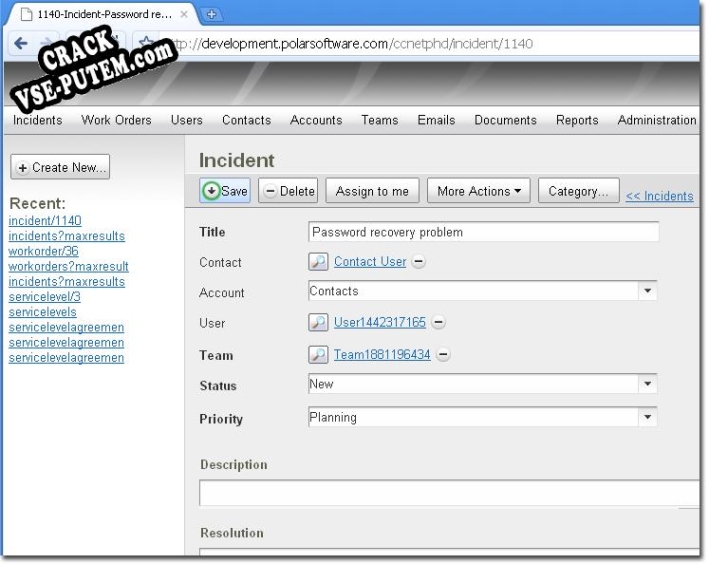Image resolution: width=709 pixels, height=564 pixels.
Task: Delete the incident with Delete button
Action: [x=288, y=191]
